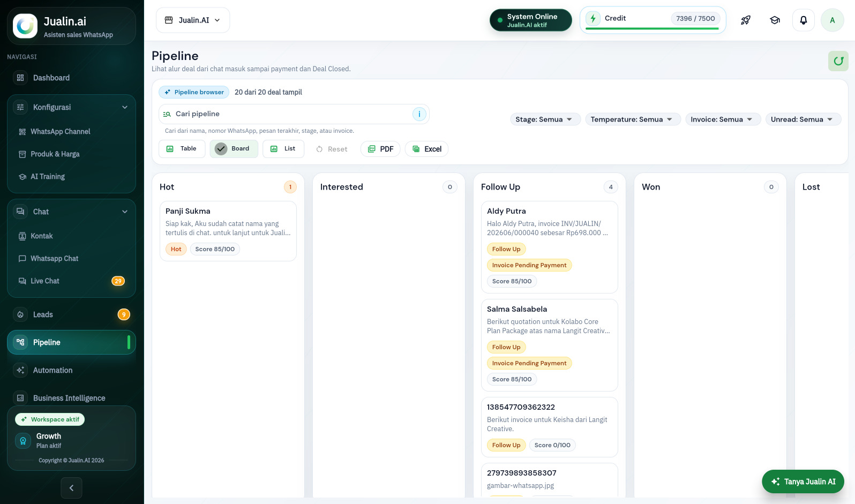Collapse the Konfigurasi section
Screen dimensions: 855x504
click(125, 107)
